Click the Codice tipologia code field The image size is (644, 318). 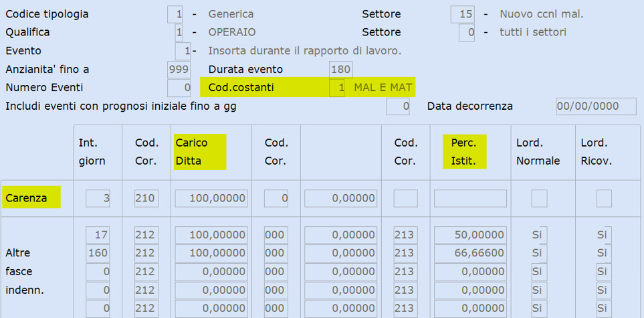(175, 15)
